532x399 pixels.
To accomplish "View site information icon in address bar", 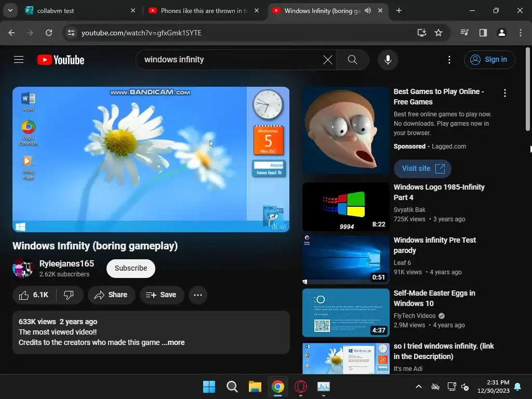I will coord(71,33).
